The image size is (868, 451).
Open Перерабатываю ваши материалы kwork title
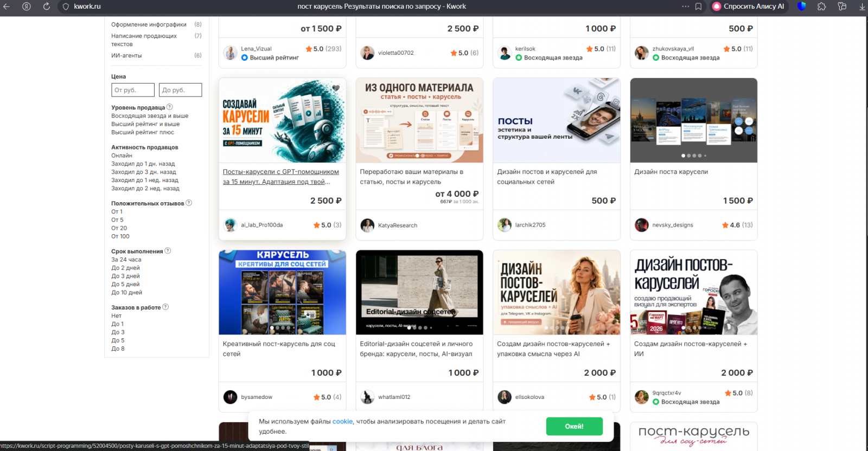tap(411, 177)
